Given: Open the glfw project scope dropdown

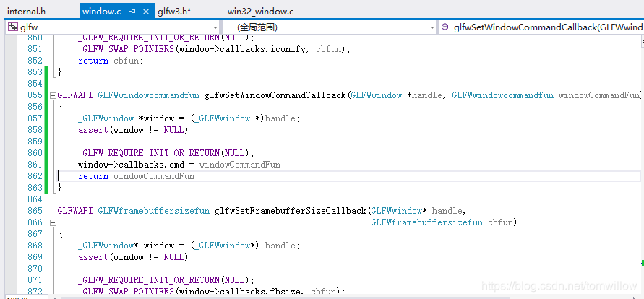Looking at the screenshot, I should [113, 27].
